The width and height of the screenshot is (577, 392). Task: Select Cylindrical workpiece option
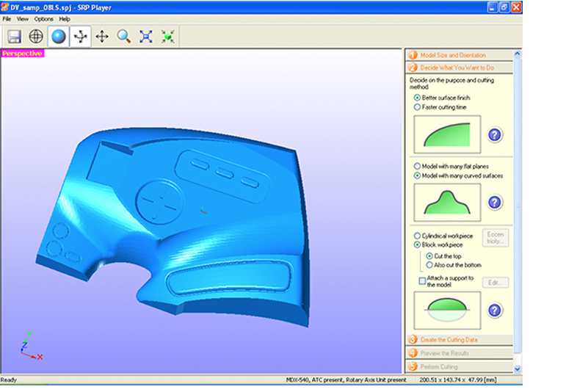418,236
